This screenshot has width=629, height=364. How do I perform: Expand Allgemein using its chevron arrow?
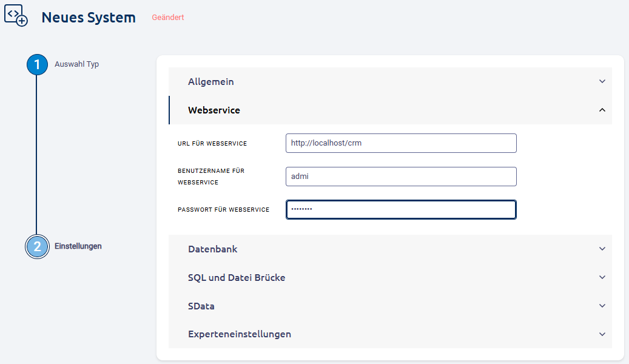pos(602,81)
